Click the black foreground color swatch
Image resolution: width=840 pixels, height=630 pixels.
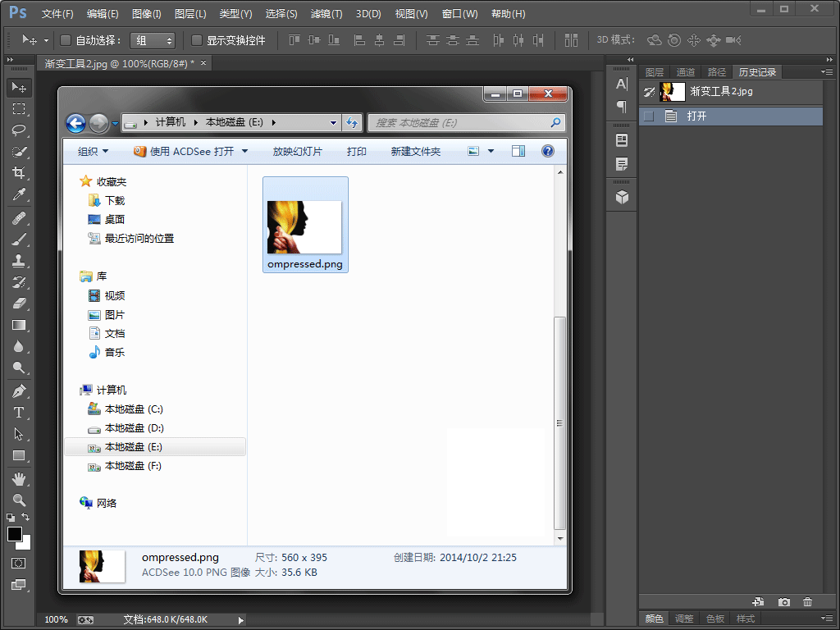coord(14,533)
